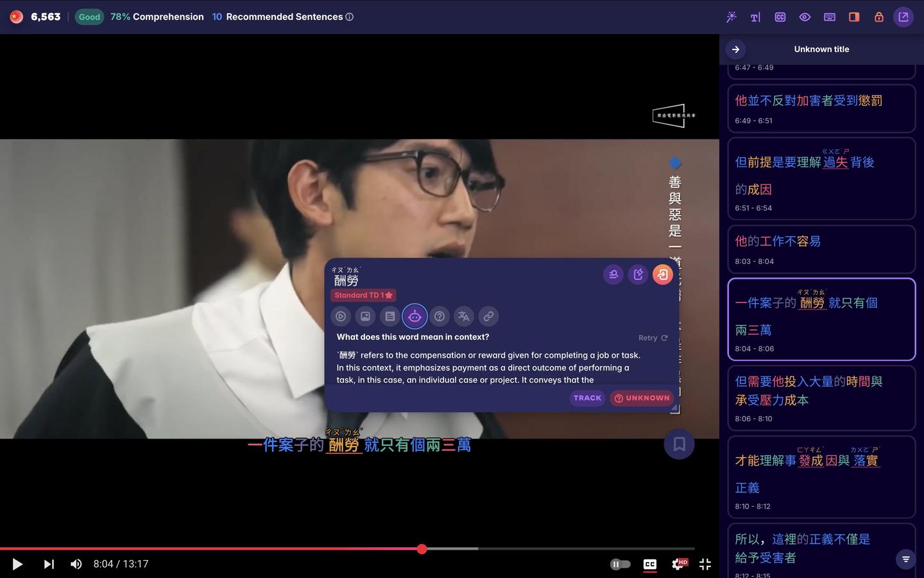Click the TRACK button in the popup

[586, 398]
